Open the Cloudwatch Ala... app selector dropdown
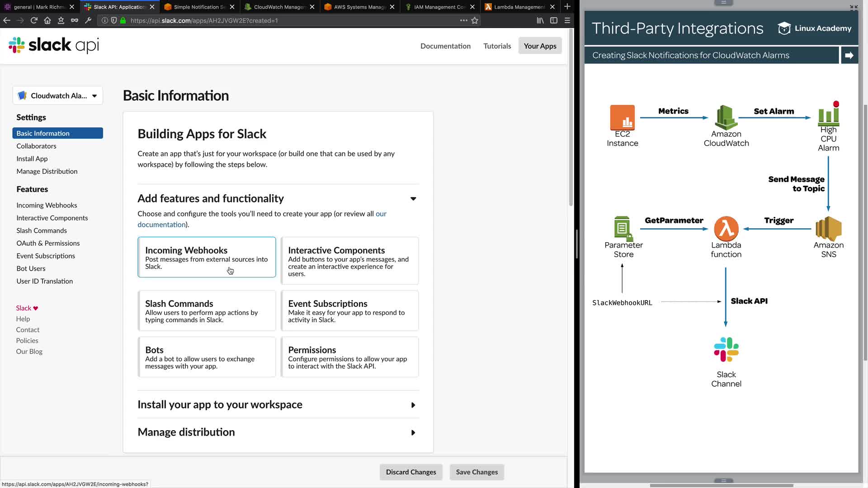This screenshot has width=868, height=488. pyautogui.click(x=58, y=96)
